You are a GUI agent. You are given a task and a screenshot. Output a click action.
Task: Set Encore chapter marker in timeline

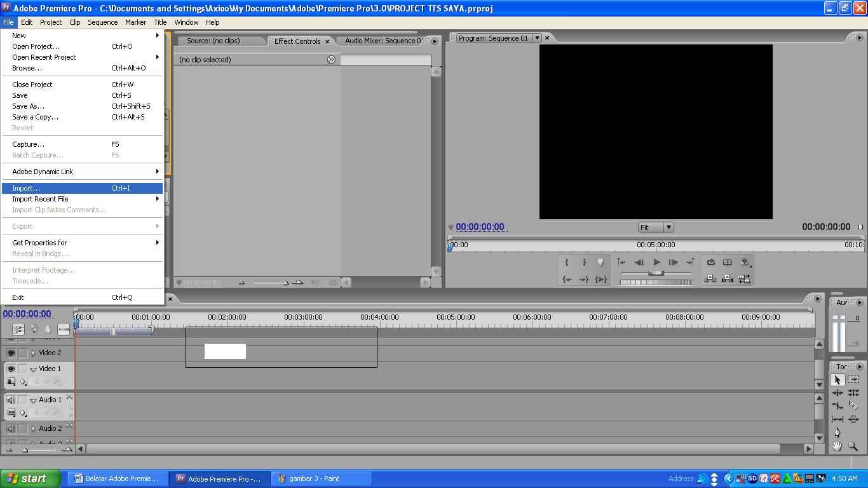pyautogui.click(x=34, y=329)
